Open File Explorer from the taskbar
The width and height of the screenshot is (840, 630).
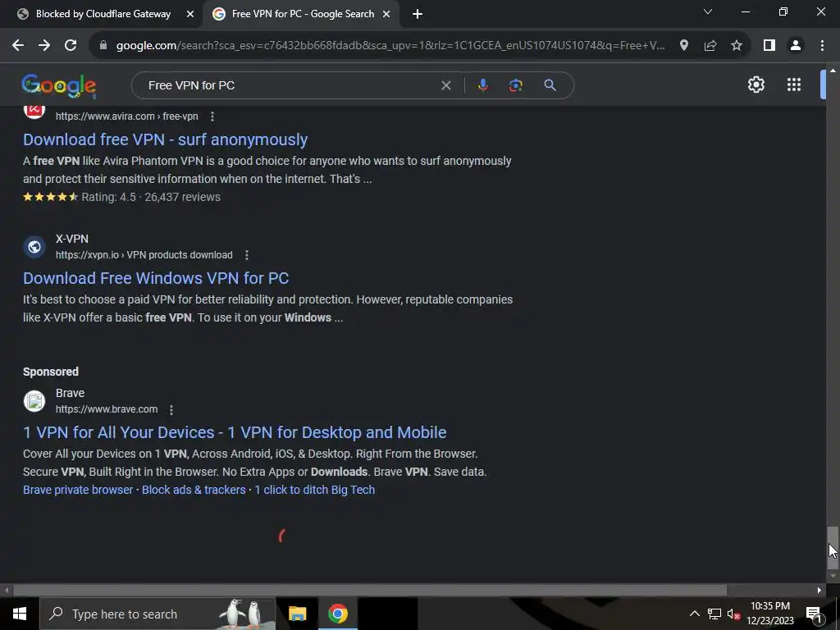coord(297,614)
